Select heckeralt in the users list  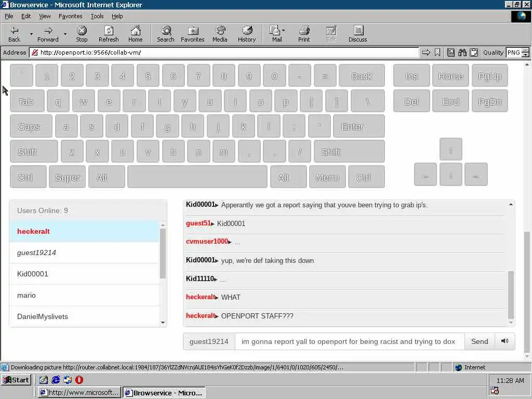tap(84, 231)
